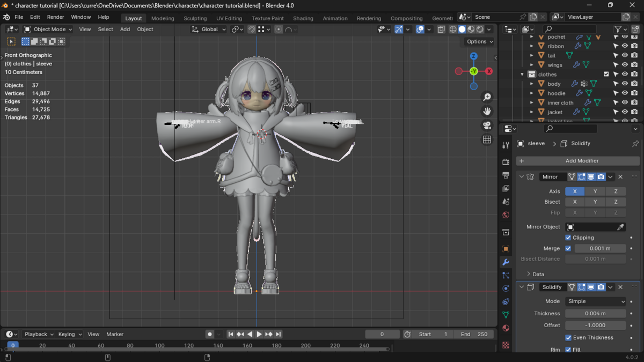
Task: Select the pan hand viewport tool
Action: pos(487,111)
